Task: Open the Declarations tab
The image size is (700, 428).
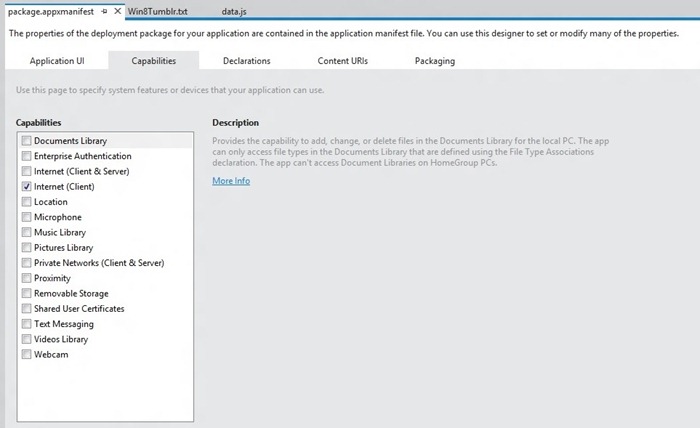Action: 246,61
